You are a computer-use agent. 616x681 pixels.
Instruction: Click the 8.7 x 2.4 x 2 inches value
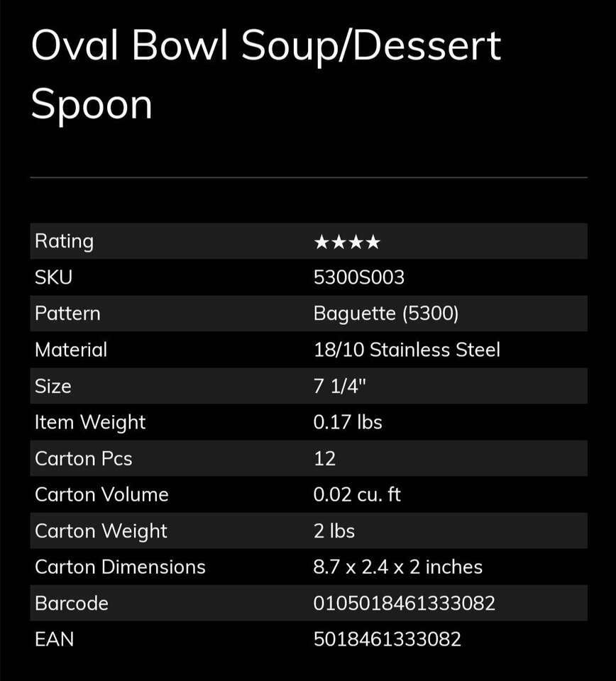coord(397,567)
